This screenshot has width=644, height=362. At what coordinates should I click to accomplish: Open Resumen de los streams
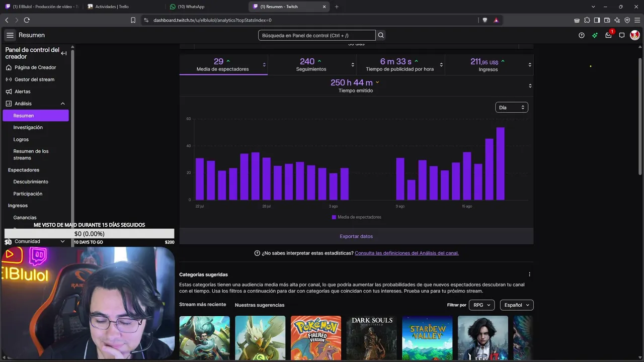(31, 154)
